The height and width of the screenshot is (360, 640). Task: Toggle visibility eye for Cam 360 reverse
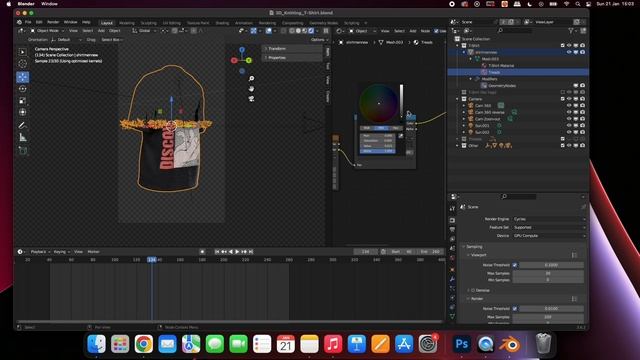(x=569, y=112)
